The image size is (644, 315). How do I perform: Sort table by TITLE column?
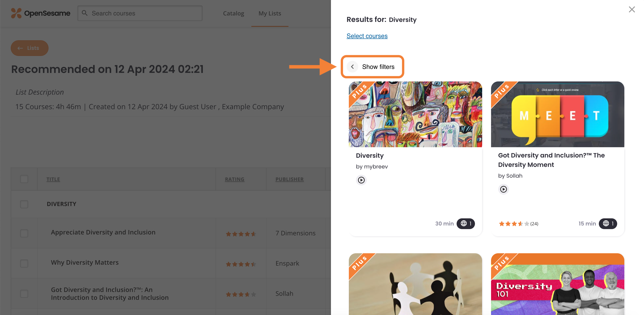tap(53, 179)
